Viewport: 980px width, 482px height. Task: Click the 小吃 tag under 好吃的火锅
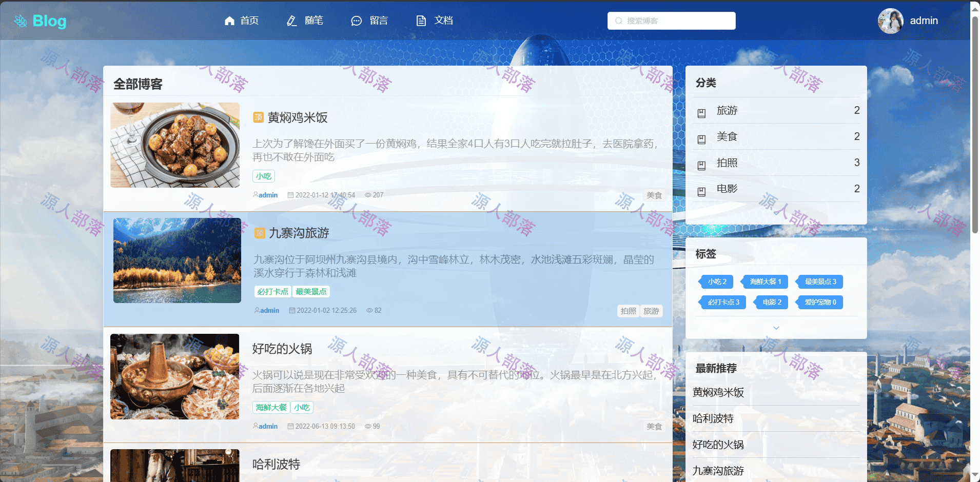click(x=302, y=408)
